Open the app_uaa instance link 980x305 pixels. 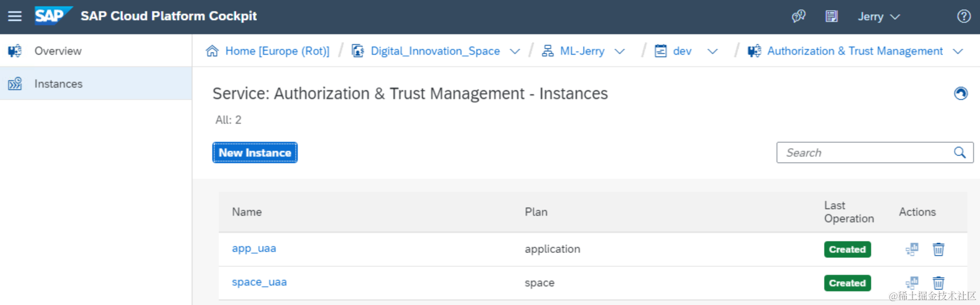click(254, 249)
